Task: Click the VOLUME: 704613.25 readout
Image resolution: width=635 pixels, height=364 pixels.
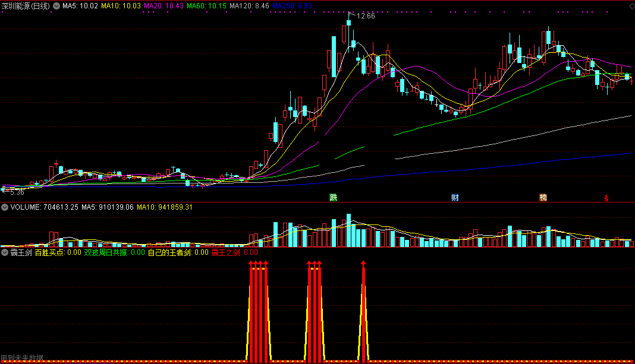Action: click(45, 207)
